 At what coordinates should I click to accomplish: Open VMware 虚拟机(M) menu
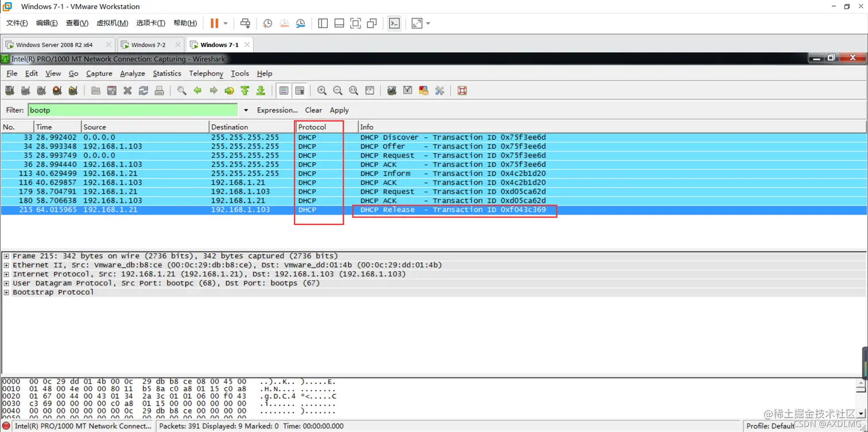coord(112,23)
